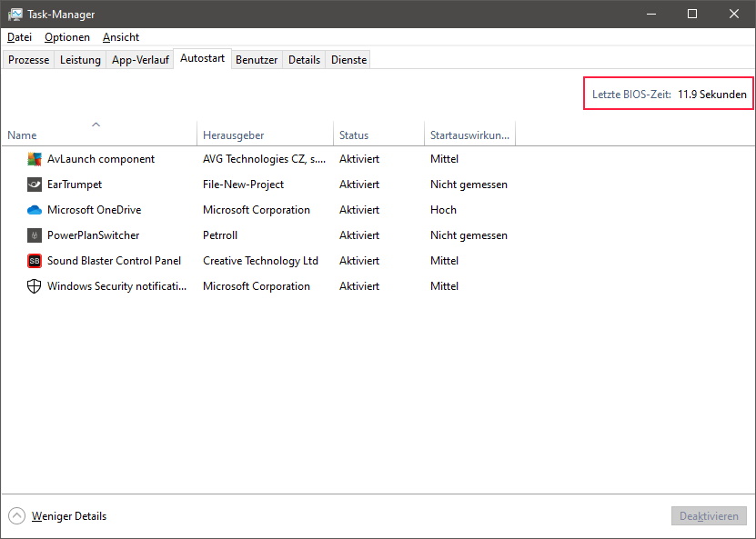Collapse view with Weniger Details arrow icon

click(16, 516)
